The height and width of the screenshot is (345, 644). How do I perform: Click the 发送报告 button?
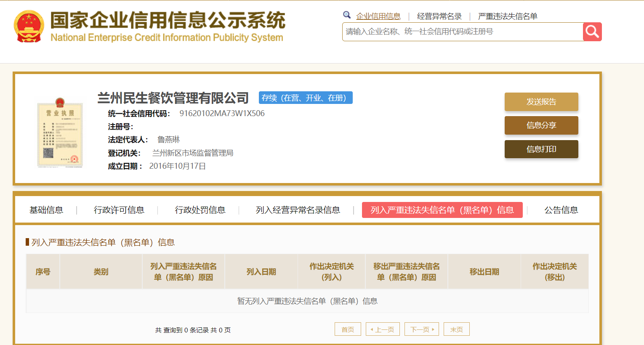(541, 102)
